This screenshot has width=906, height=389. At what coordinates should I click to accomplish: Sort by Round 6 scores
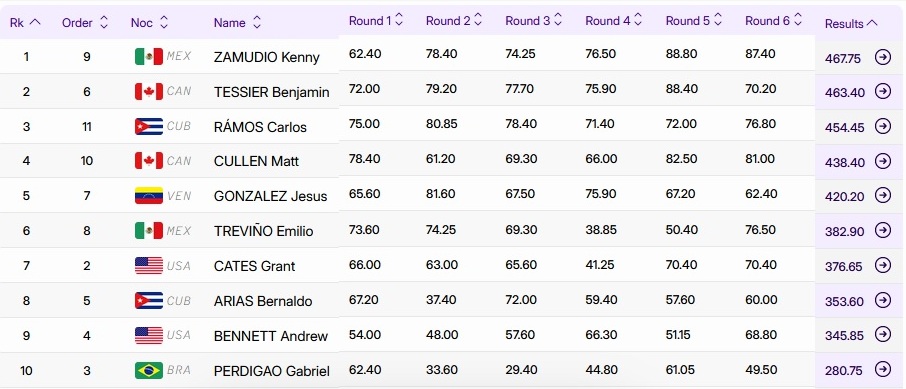(773, 21)
